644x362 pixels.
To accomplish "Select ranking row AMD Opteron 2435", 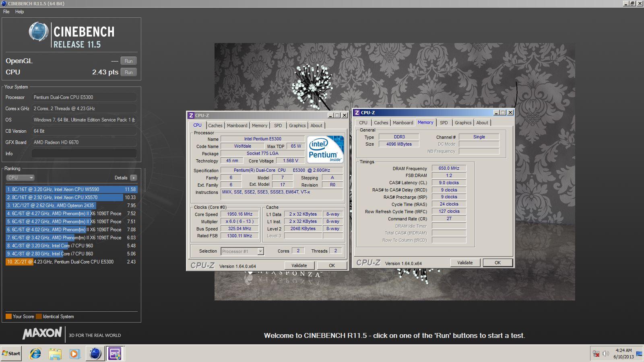I will pos(72,206).
